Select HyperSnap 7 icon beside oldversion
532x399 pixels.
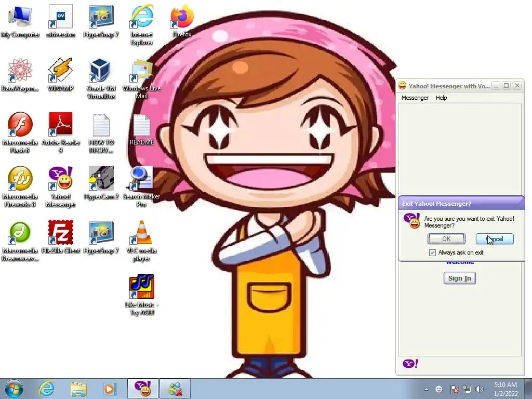click(101, 21)
